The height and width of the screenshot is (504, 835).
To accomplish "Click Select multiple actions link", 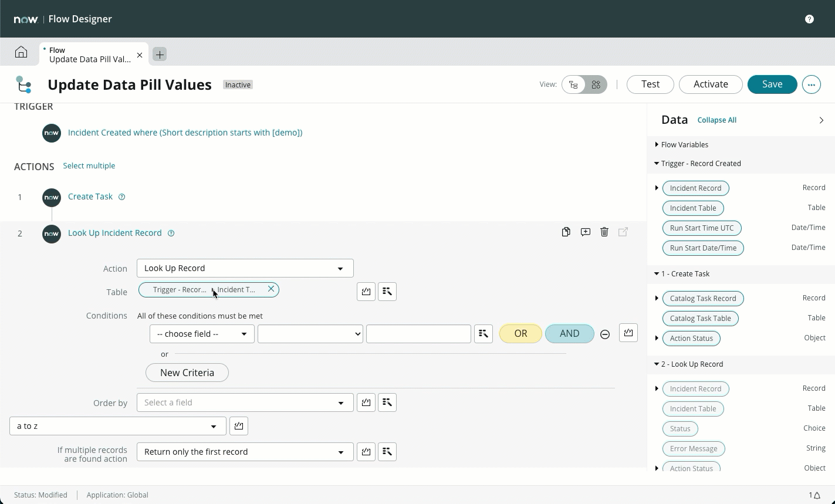I will click(89, 166).
